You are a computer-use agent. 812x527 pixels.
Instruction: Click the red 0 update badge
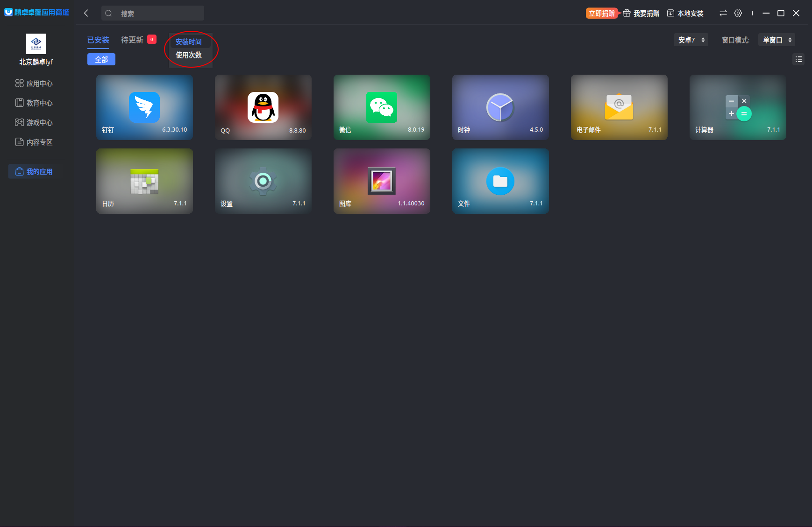pyautogui.click(x=152, y=39)
